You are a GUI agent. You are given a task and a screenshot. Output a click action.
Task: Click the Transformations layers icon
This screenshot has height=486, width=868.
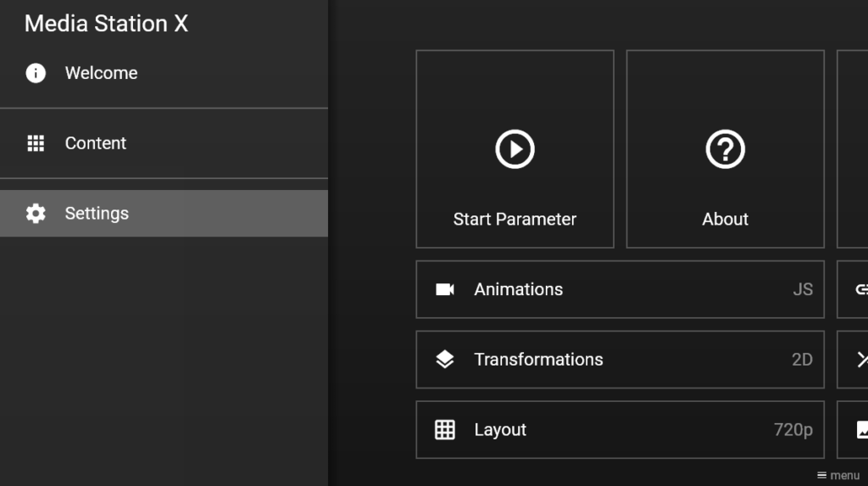coord(445,360)
